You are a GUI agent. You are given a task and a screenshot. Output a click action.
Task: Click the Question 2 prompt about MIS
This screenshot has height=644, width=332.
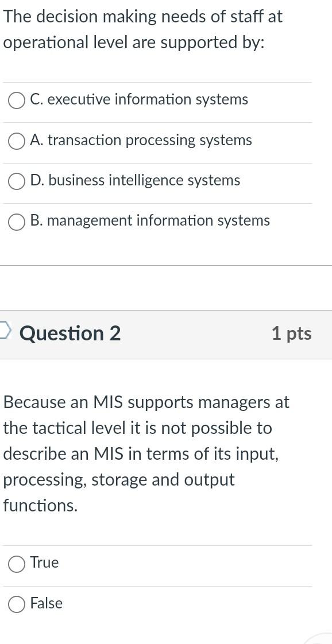pos(144,453)
